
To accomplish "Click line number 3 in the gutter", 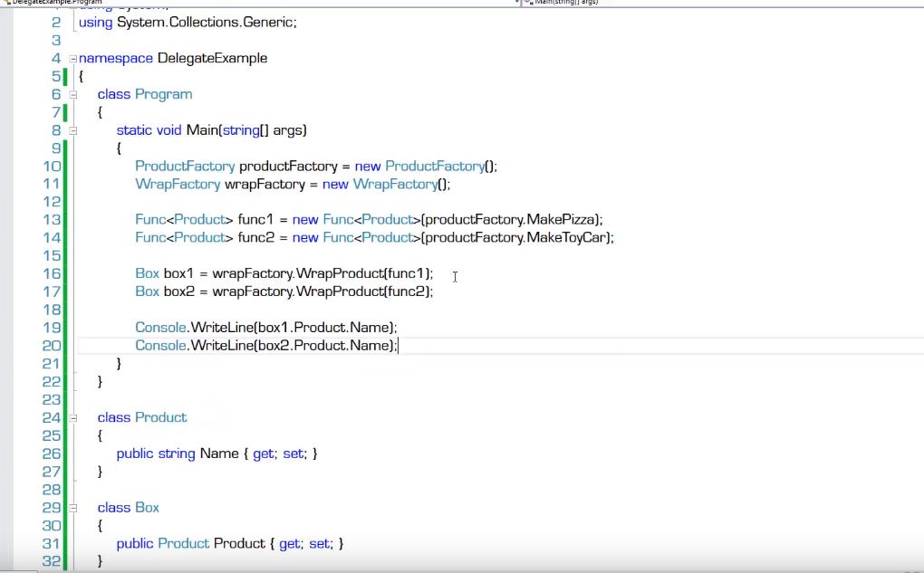I will pyautogui.click(x=56, y=40).
